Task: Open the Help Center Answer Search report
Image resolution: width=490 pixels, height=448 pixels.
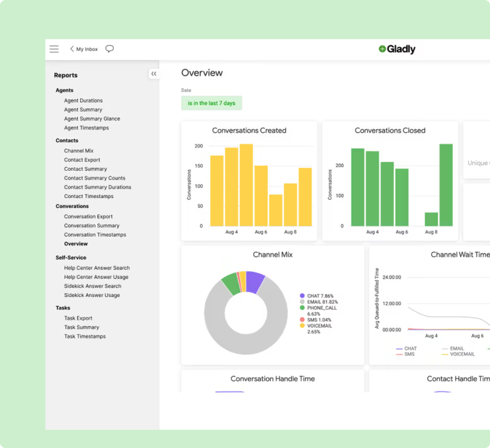Action: tap(97, 268)
